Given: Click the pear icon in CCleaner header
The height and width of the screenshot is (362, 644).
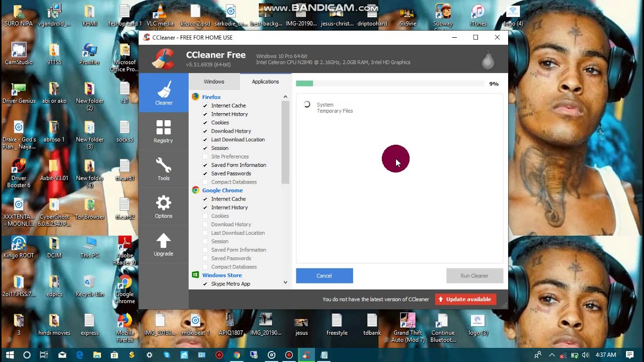Looking at the screenshot, I should [x=488, y=59].
